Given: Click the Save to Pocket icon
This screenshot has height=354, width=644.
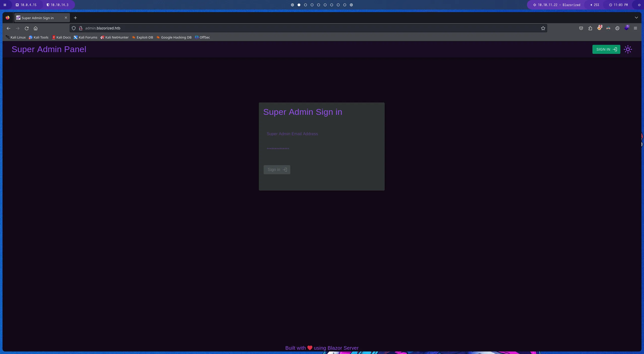Looking at the screenshot, I should coord(581,28).
